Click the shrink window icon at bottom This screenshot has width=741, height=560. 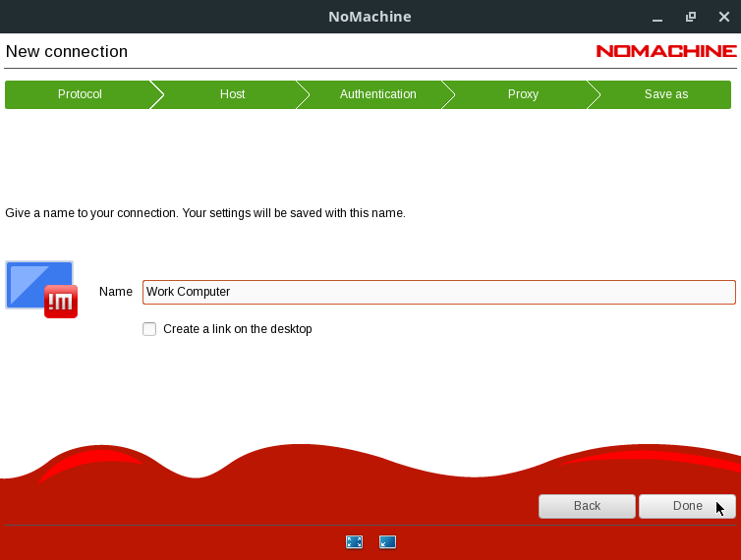click(387, 541)
